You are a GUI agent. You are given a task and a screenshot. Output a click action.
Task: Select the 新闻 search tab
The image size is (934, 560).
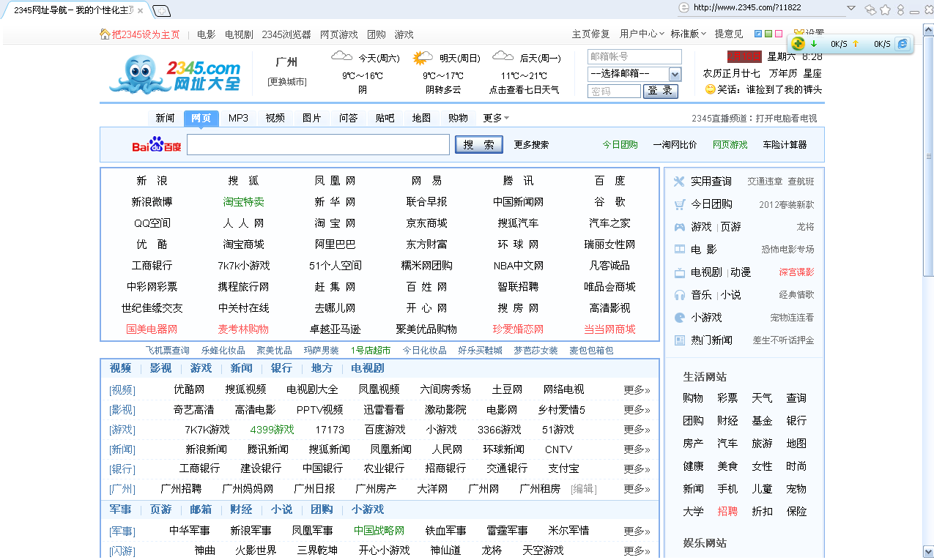165,118
